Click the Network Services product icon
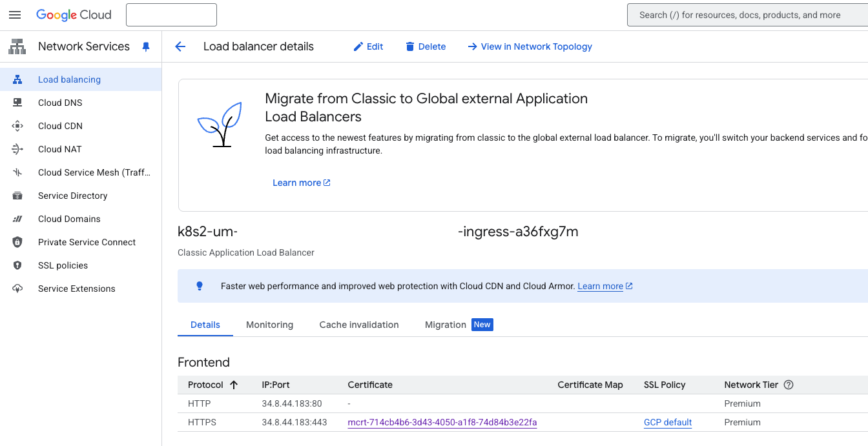Screen dimensions: 868x446 pyautogui.click(x=17, y=46)
